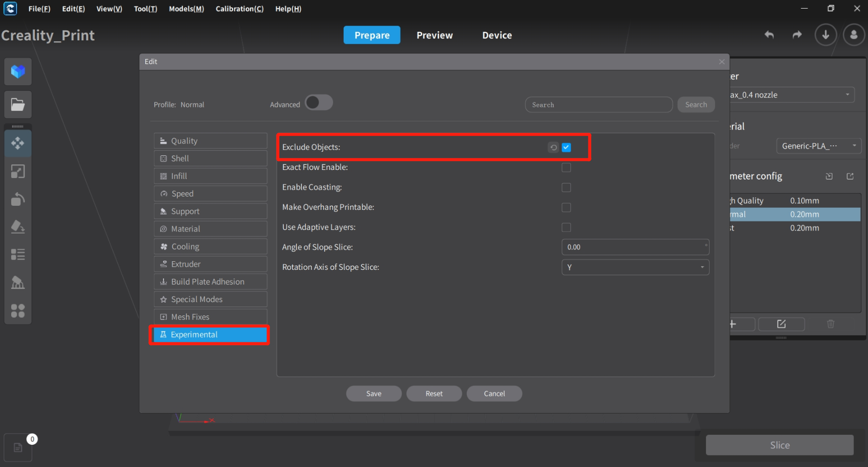Click the edit icon in parameter config
868x467 pixels.
[781, 324]
